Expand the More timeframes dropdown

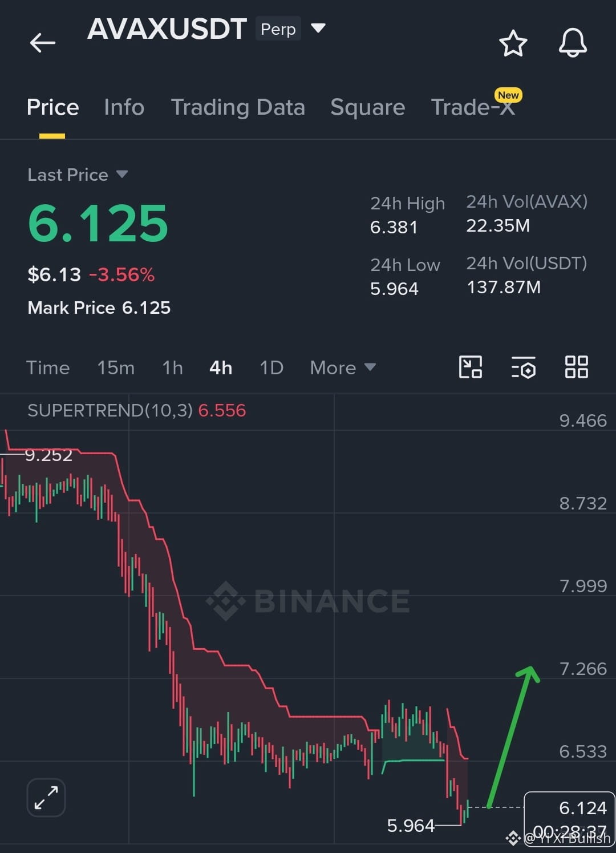coord(343,367)
